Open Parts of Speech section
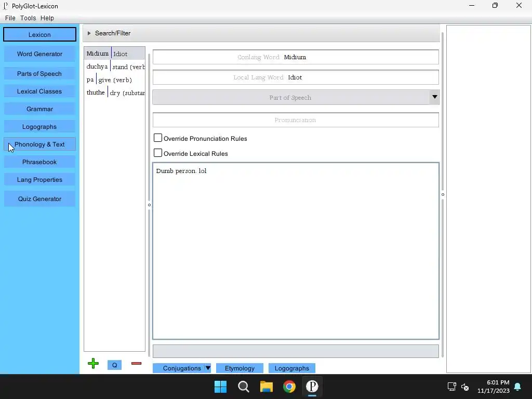The height and width of the screenshot is (399, 532). point(39,74)
